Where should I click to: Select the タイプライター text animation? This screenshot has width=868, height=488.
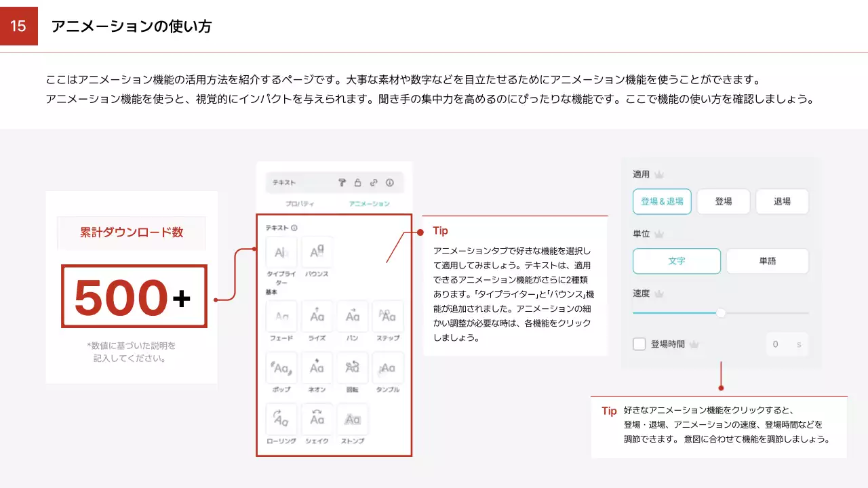click(281, 253)
